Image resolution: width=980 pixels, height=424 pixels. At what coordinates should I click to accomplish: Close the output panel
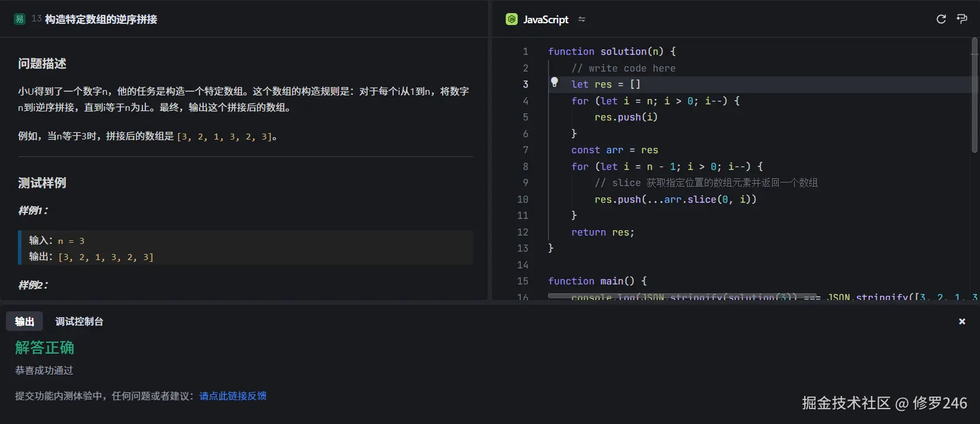coord(962,321)
